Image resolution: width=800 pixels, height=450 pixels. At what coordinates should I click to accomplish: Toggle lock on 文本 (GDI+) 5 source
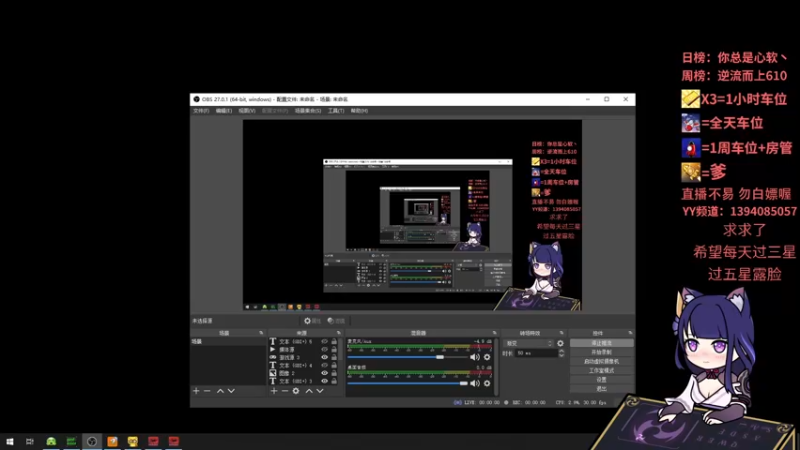[334, 341]
